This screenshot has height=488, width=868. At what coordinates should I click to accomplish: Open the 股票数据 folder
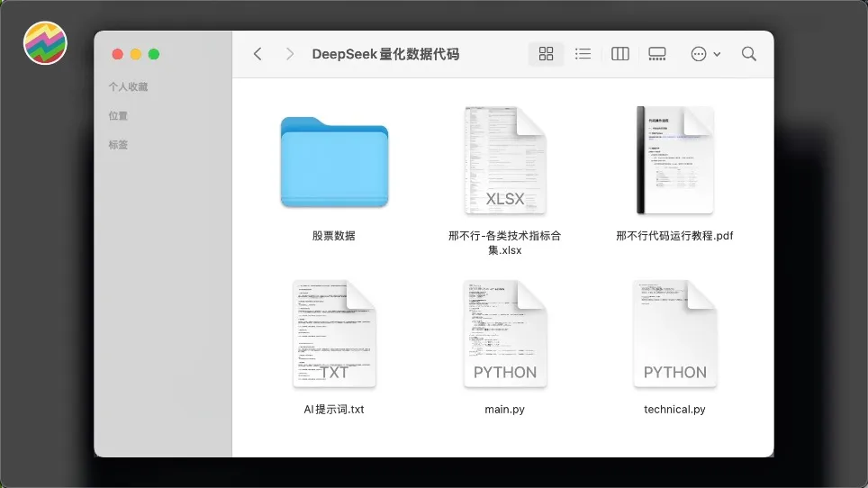[334, 161]
